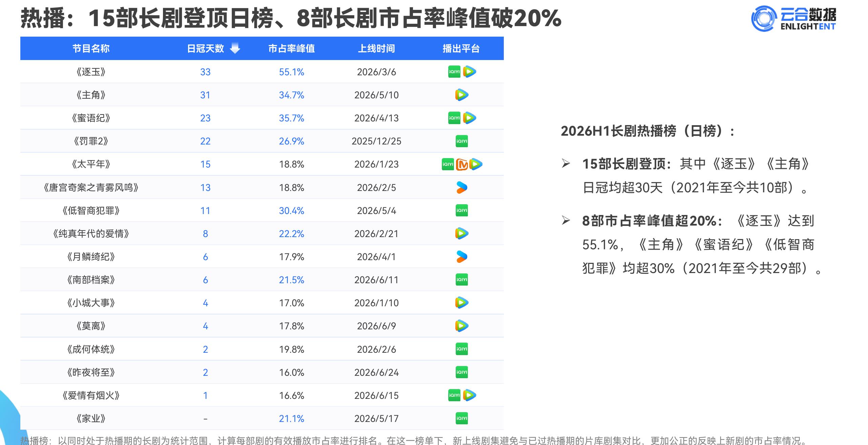This screenshot has height=445, width=868.
Task: Click the launch date 2026/6/24
Action: click(x=376, y=372)
